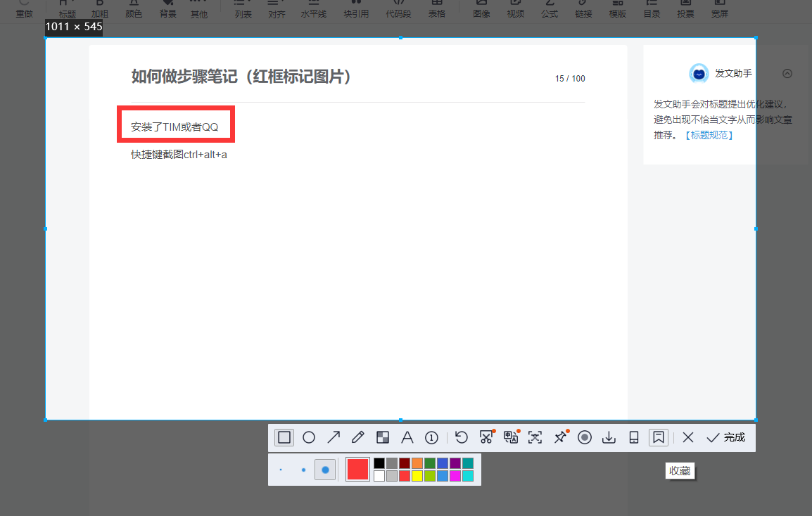Pick the yellow color swatch
The height and width of the screenshot is (516, 812).
(417, 476)
